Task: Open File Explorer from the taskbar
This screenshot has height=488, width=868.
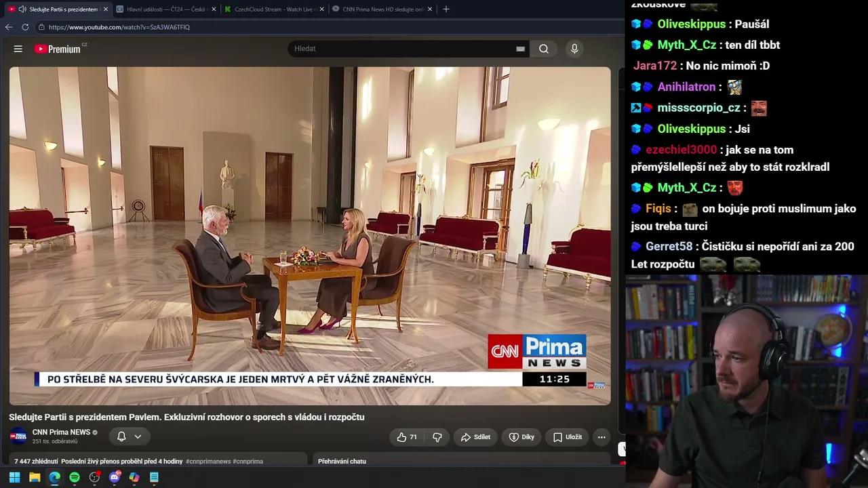Action: (x=35, y=477)
